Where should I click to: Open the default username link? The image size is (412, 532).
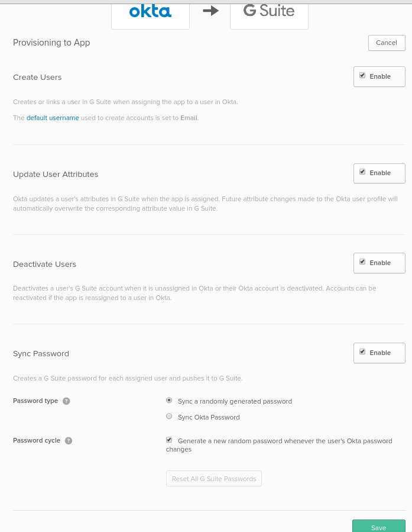click(53, 118)
